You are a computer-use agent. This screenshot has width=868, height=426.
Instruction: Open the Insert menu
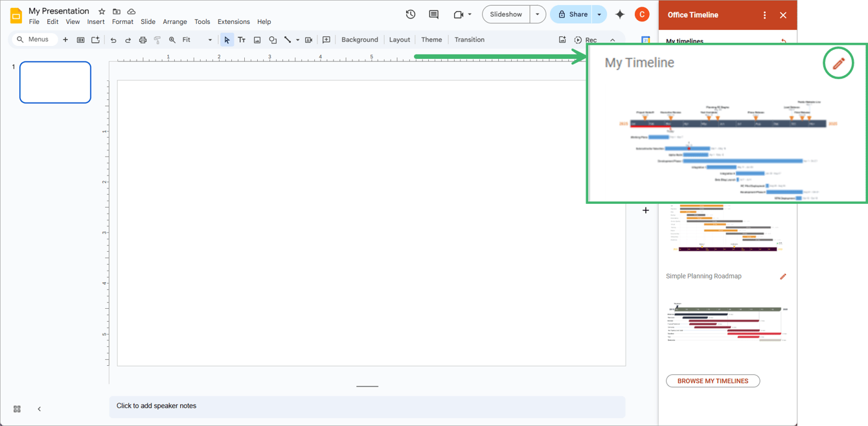click(95, 21)
